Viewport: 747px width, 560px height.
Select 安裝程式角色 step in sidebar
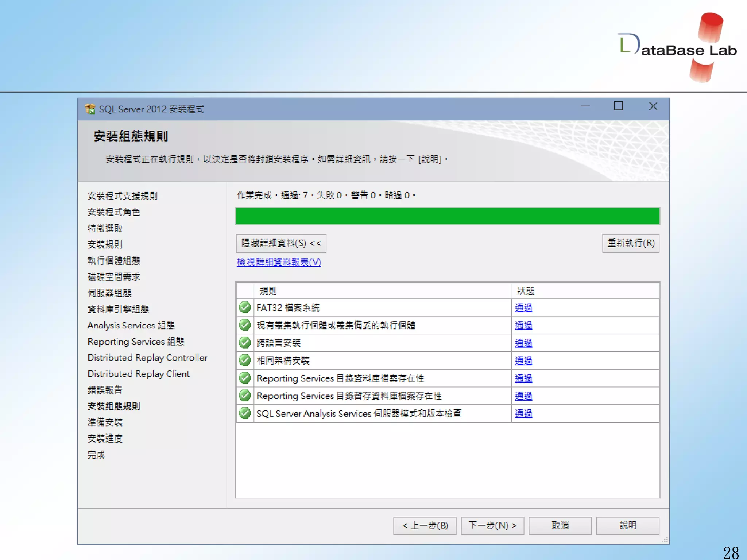tap(114, 212)
